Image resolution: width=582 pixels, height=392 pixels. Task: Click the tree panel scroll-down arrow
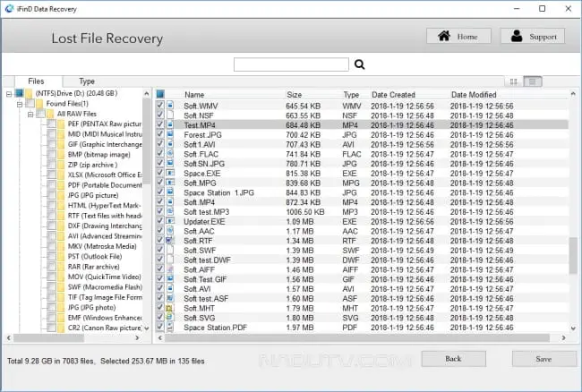click(x=147, y=328)
